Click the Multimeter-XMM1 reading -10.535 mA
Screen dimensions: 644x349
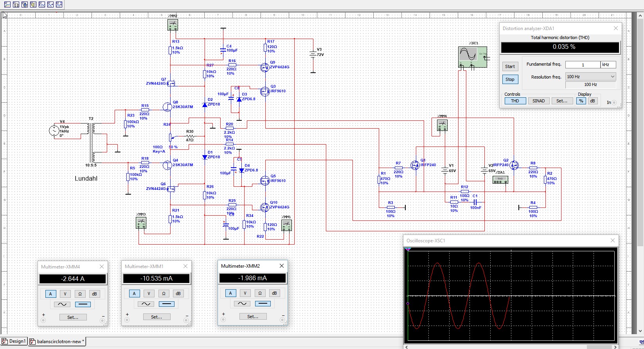157,279
